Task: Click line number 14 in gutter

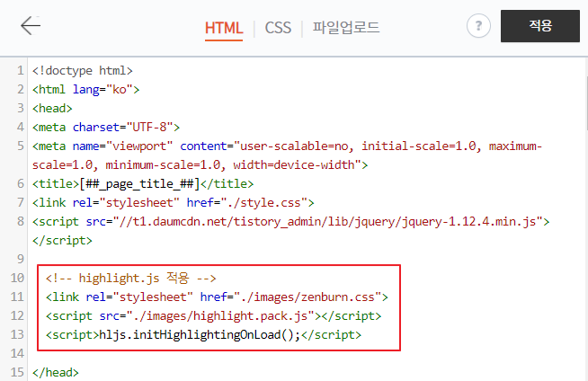Action: (17, 353)
